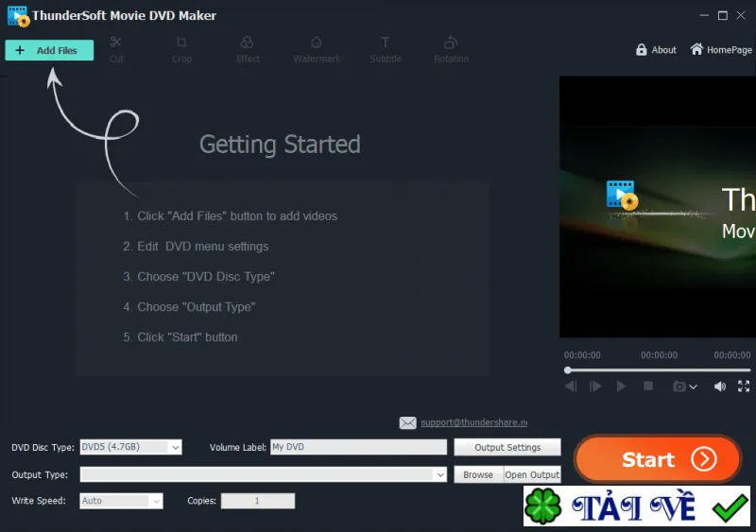The image size is (756, 532).
Task: Click Browse for the output folder
Action: tap(478, 474)
